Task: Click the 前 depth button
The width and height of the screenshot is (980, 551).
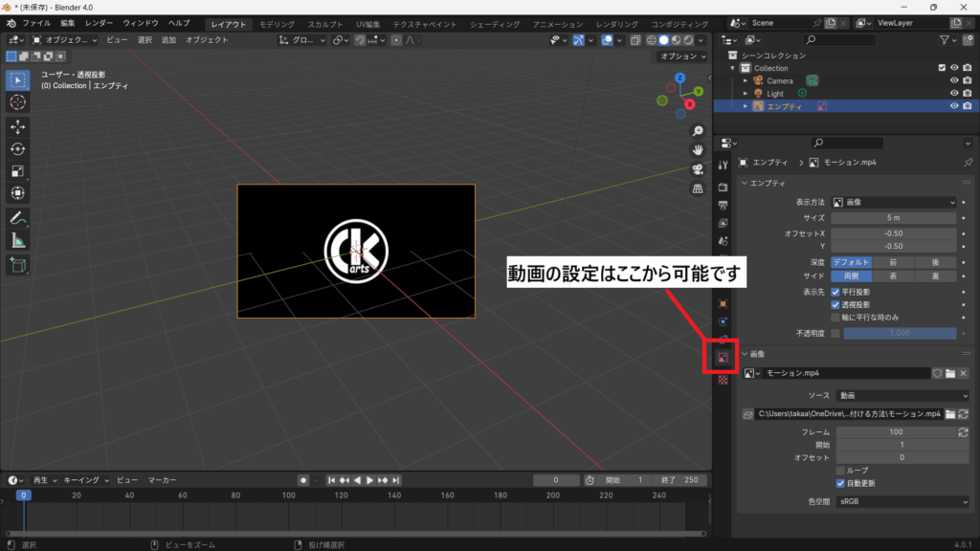Action: [893, 262]
